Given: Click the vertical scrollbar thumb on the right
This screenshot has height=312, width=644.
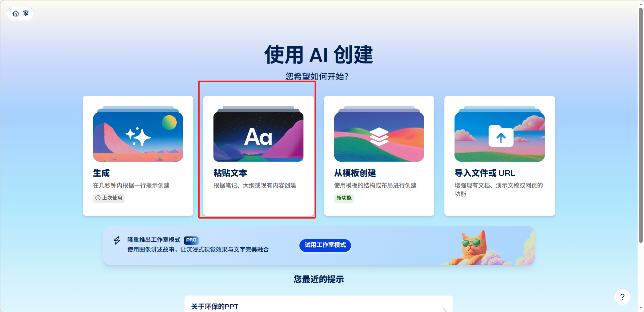Looking at the screenshot, I should (x=641, y=125).
